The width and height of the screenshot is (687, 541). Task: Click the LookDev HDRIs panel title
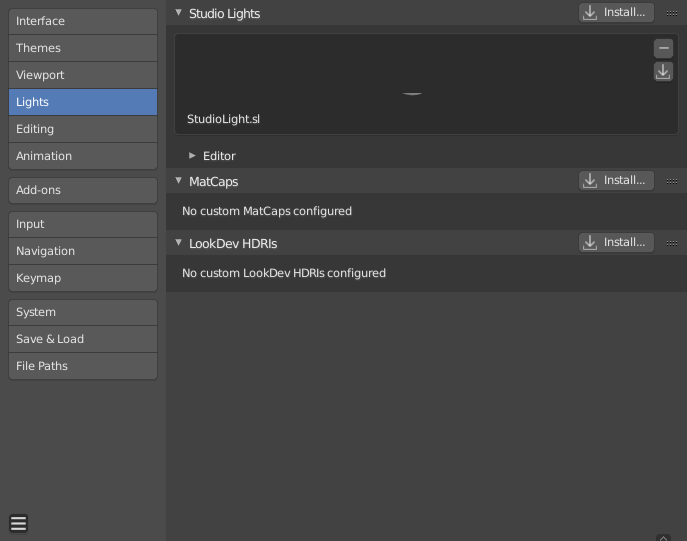[233, 244]
